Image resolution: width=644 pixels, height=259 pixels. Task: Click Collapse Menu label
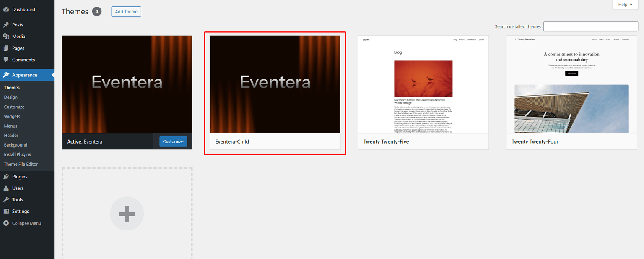pos(26,223)
